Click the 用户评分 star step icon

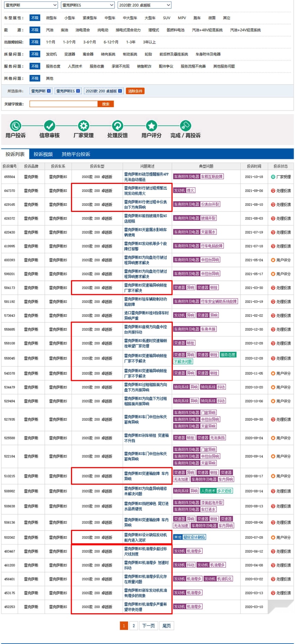tap(151, 126)
